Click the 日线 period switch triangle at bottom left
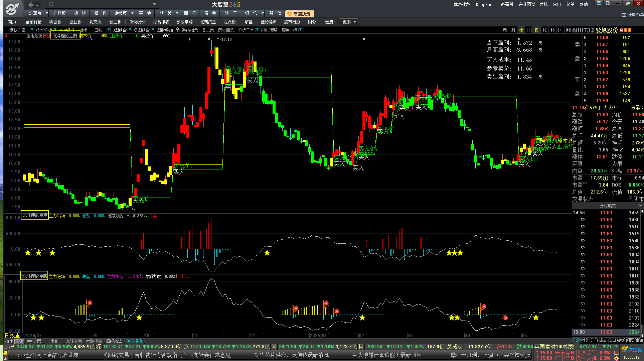The width and height of the screenshot is (644, 361). point(17,336)
